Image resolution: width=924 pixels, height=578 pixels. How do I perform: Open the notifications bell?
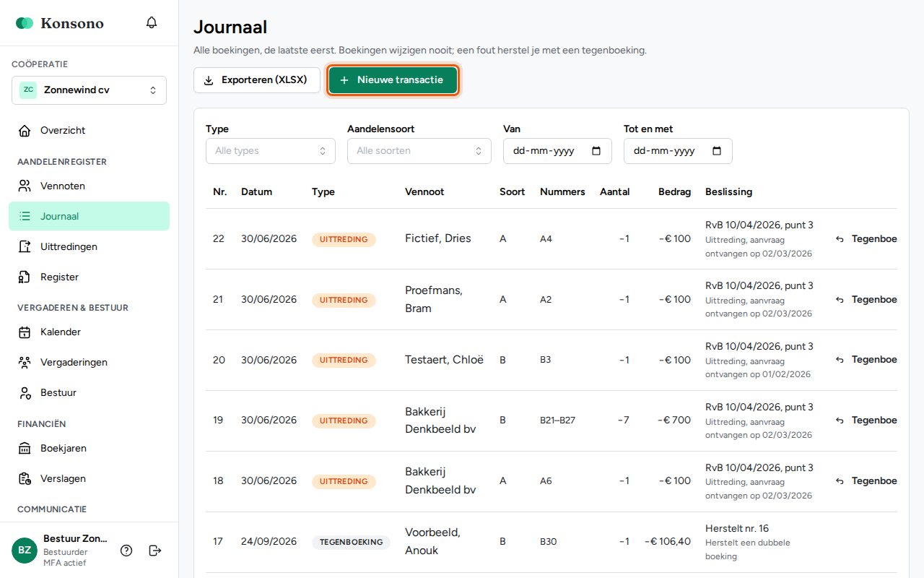(152, 22)
